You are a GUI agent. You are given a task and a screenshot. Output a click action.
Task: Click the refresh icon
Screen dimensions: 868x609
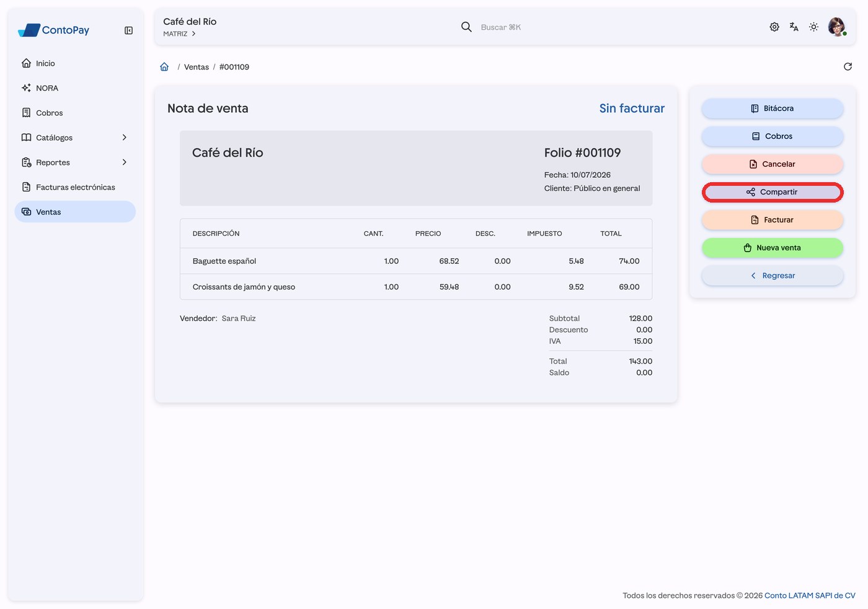848,66
